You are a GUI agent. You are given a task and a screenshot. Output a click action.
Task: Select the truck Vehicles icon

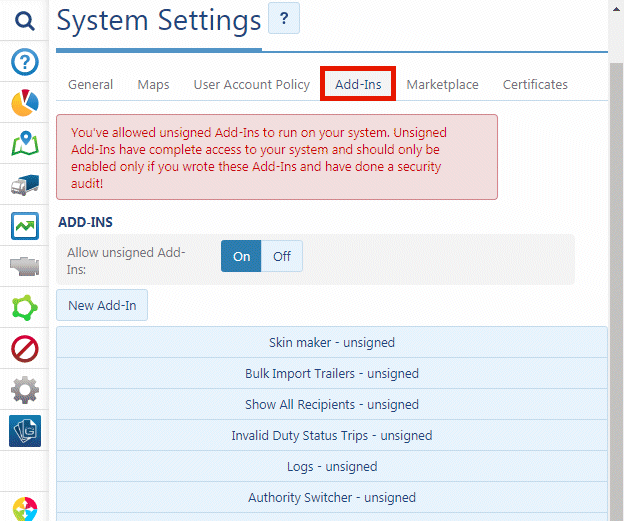[25, 186]
